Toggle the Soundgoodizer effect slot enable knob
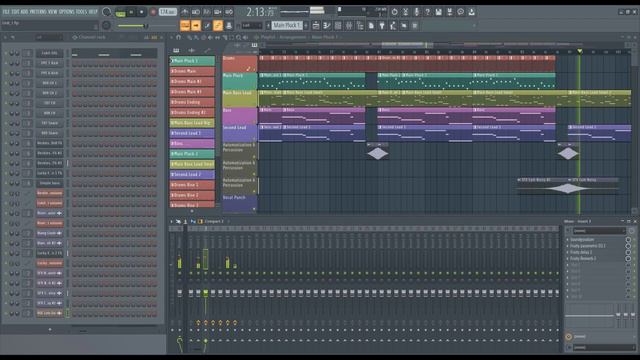The image size is (640, 360). (628, 240)
